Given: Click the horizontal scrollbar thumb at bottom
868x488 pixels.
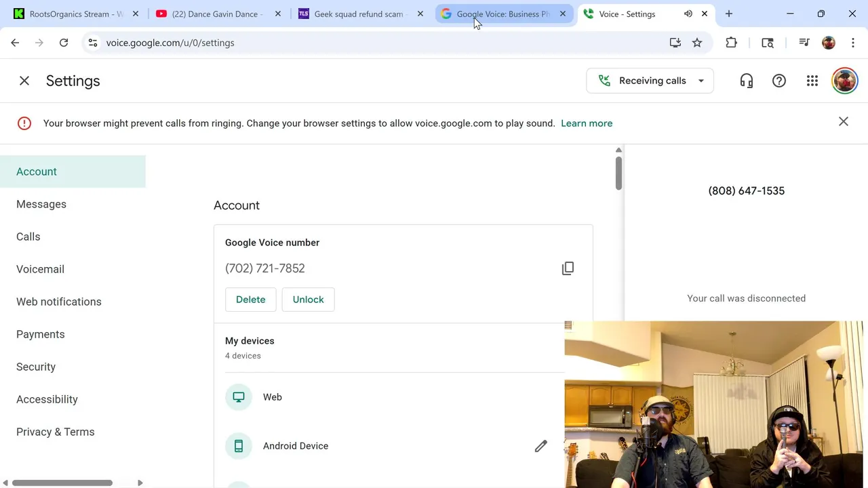Looking at the screenshot, I should click(62, 483).
